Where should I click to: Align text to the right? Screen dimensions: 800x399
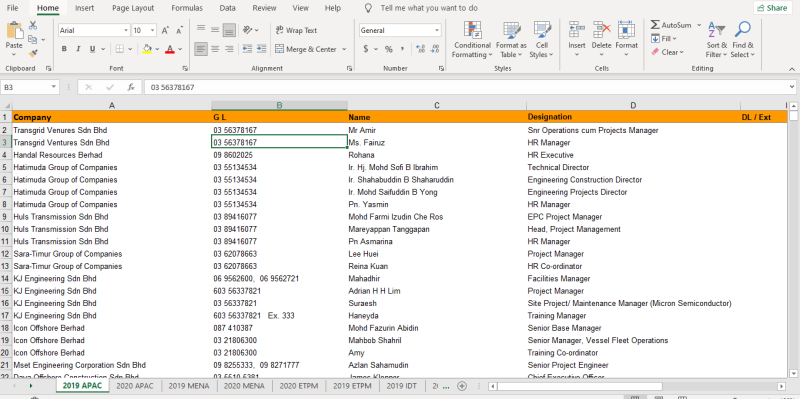click(x=230, y=49)
